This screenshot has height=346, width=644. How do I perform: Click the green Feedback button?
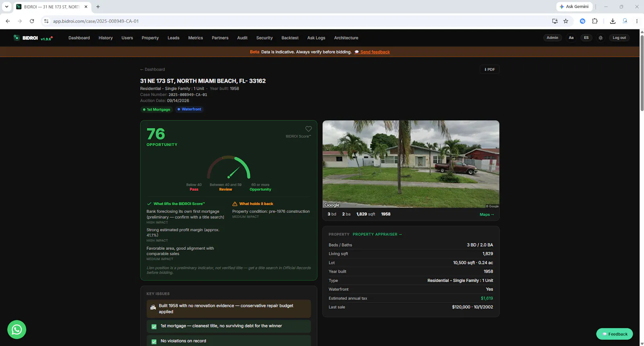[615, 334]
